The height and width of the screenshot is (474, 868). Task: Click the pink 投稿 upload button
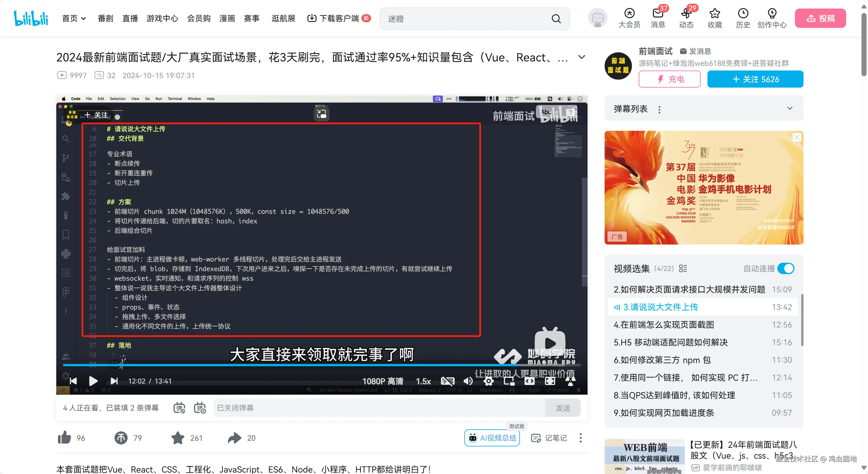click(x=820, y=18)
